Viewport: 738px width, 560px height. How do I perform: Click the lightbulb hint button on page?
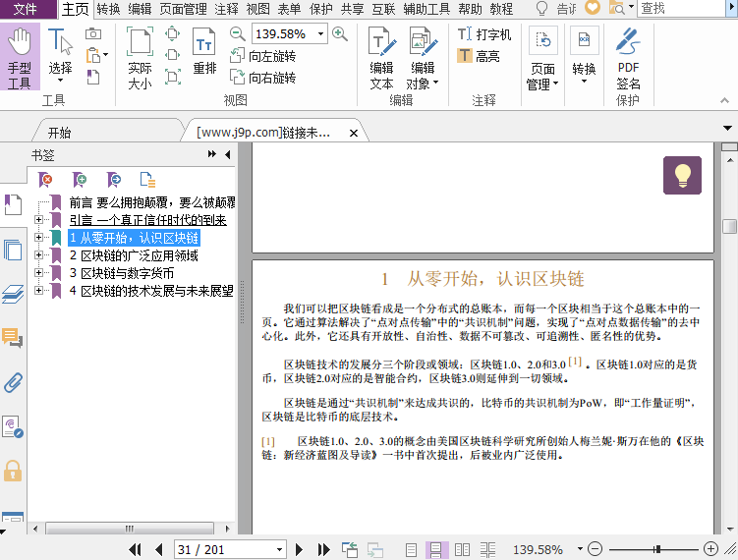point(682,176)
